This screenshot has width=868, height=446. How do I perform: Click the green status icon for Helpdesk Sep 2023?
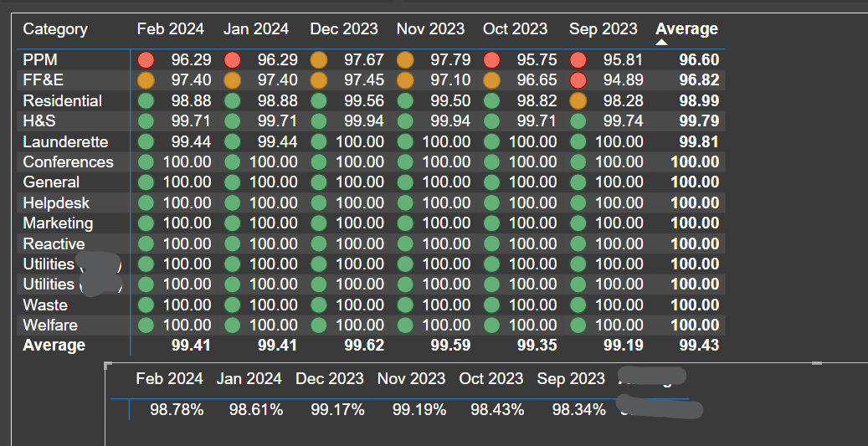pyautogui.click(x=578, y=203)
